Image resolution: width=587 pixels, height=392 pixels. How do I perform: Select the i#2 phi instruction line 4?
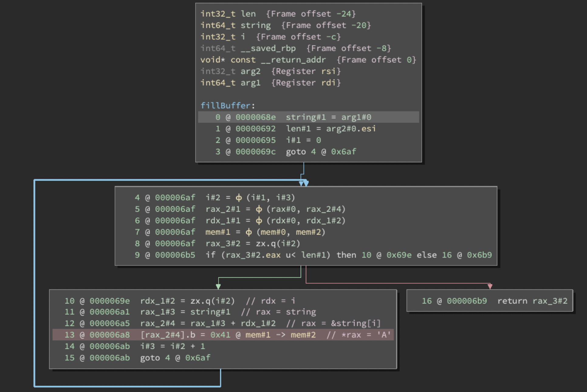click(250, 198)
